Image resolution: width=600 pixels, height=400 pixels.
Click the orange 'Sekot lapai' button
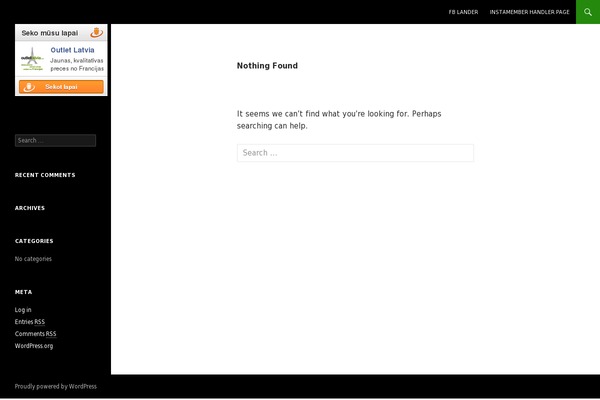pyautogui.click(x=61, y=87)
